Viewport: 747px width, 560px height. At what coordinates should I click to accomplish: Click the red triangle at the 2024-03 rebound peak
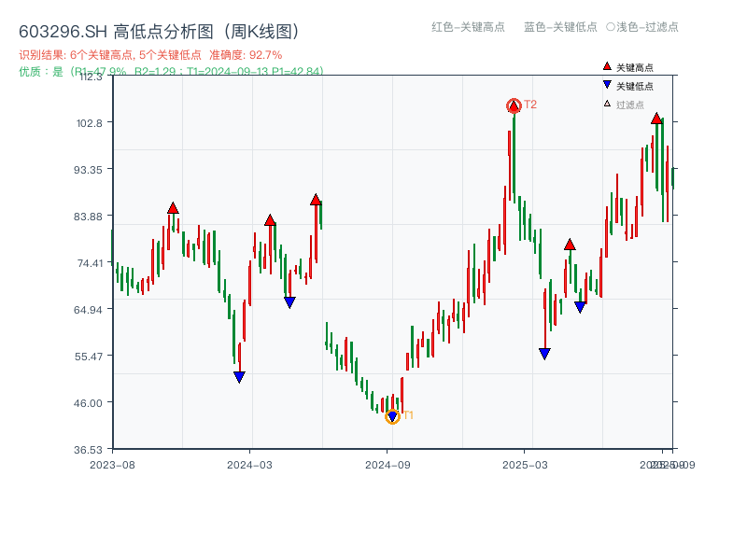tap(269, 221)
